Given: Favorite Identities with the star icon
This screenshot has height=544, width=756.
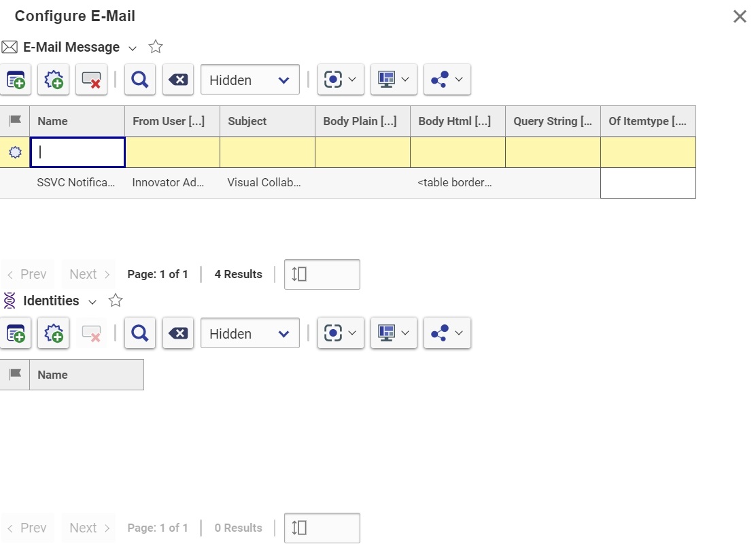Looking at the screenshot, I should (115, 301).
